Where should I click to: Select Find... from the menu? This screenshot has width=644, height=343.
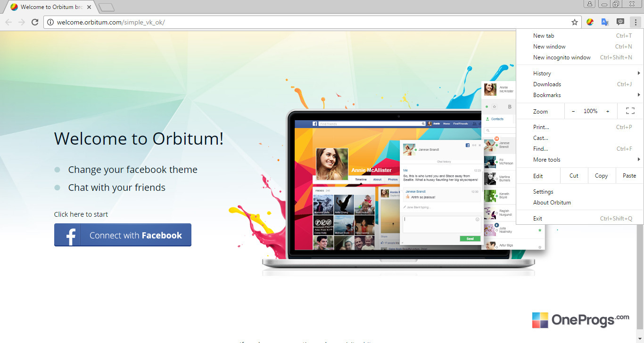(580, 149)
